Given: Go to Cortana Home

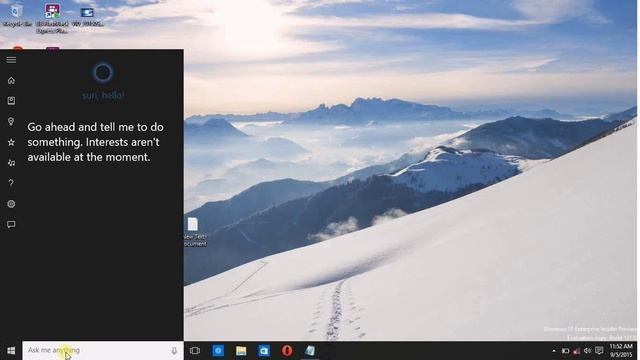Looking at the screenshot, I should click(11, 80).
